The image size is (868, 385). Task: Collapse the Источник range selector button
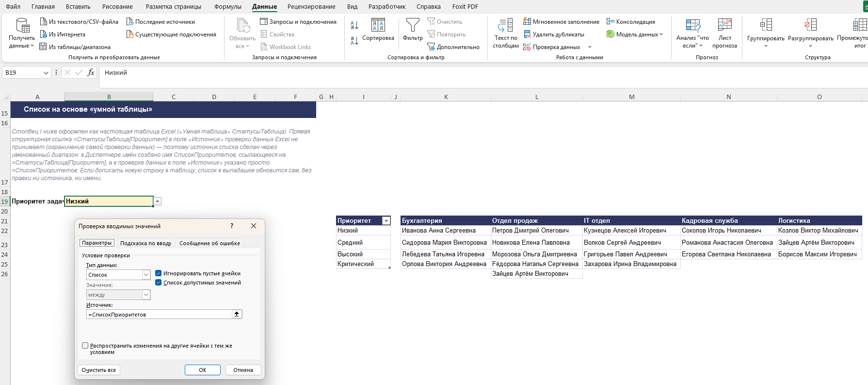point(237,315)
